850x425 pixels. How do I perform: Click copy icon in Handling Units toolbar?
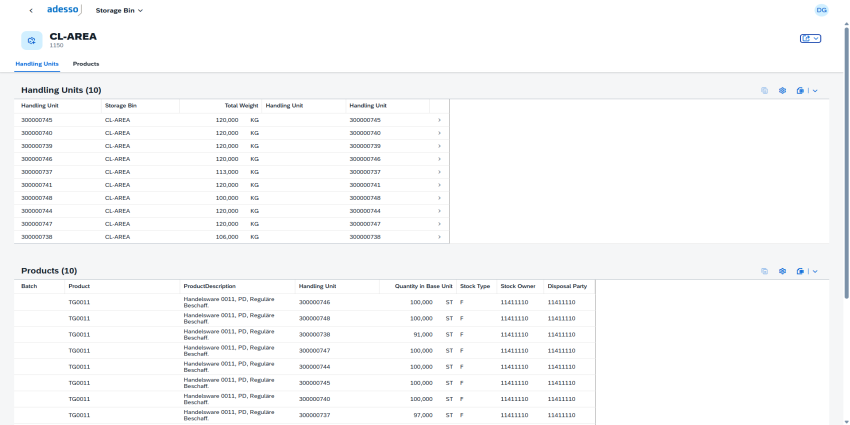(765, 90)
